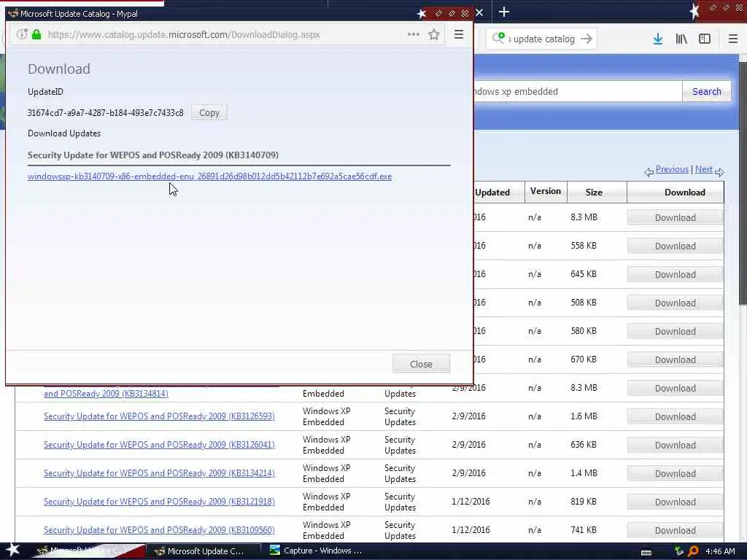Download the 636 KB update KB3126041
The image size is (747, 560).
coord(675,446)
